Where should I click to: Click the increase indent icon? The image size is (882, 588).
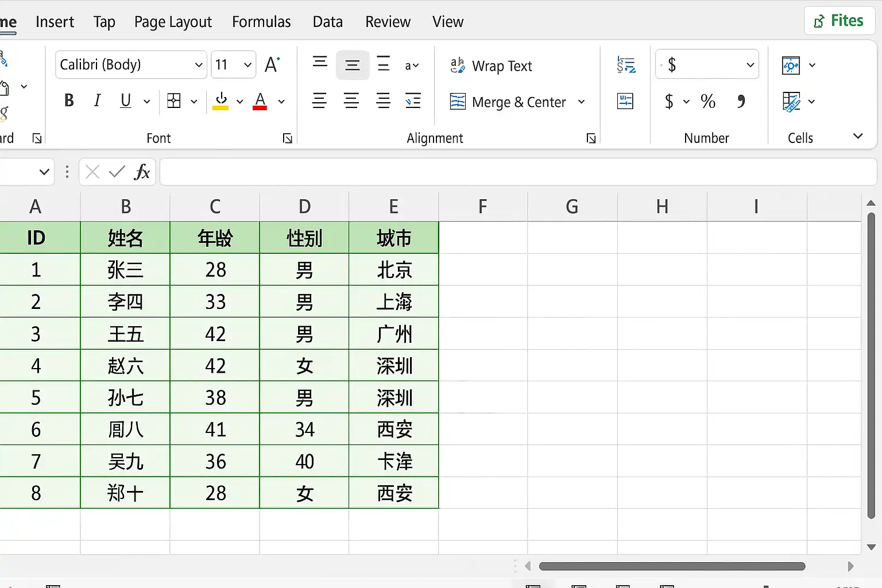(x=413, y=101)
